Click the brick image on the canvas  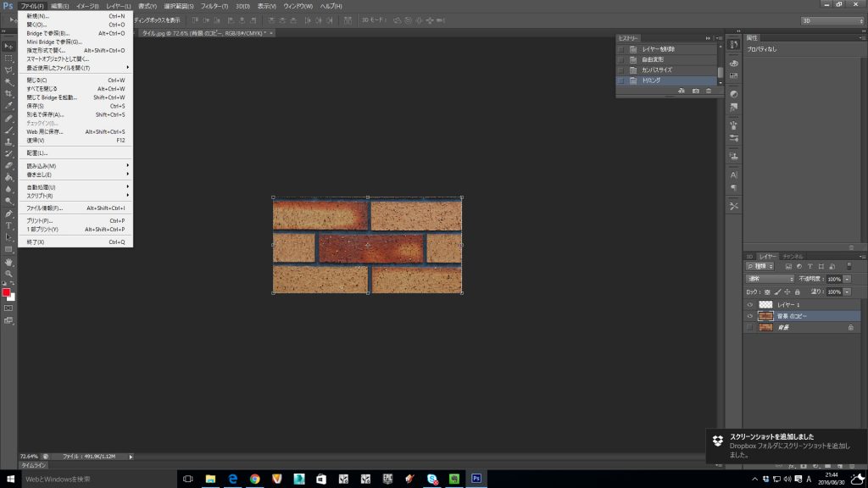tap(367, 246)
